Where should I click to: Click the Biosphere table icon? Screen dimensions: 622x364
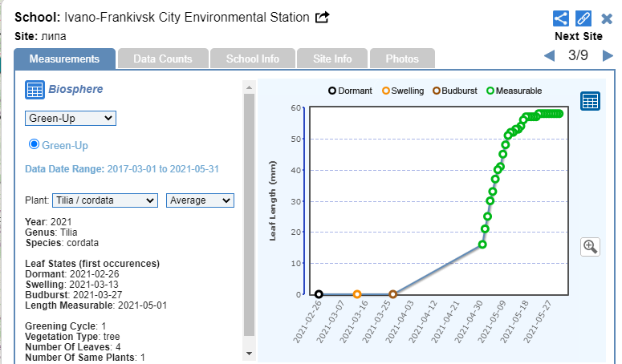point(35,90)
